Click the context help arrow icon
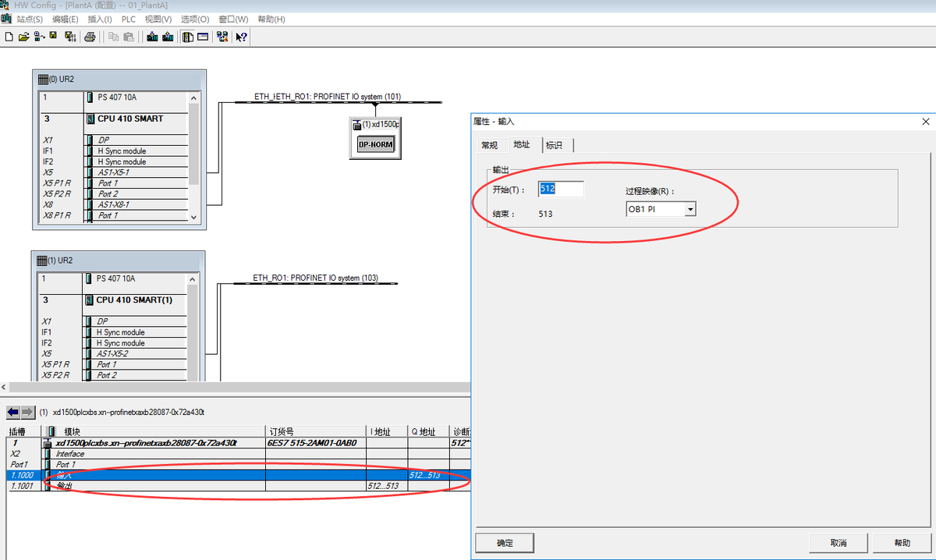Image resolution: width=936 pixels, height=560 pixels. click(242, 37)
